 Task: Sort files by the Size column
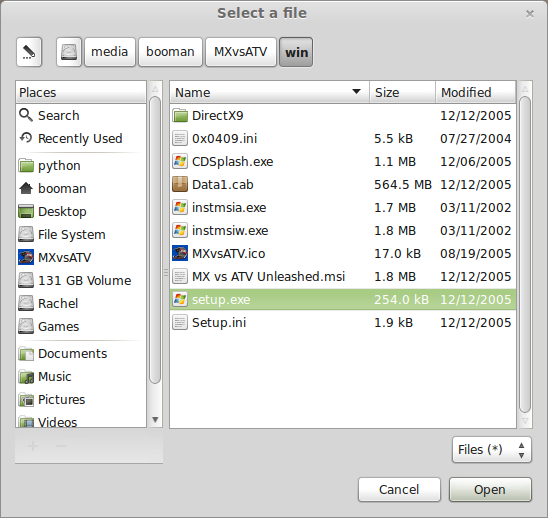click(x=402, y=92)
